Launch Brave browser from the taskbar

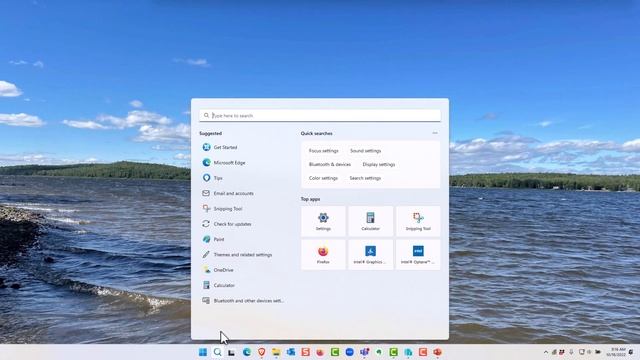click(x=261, y=352)
